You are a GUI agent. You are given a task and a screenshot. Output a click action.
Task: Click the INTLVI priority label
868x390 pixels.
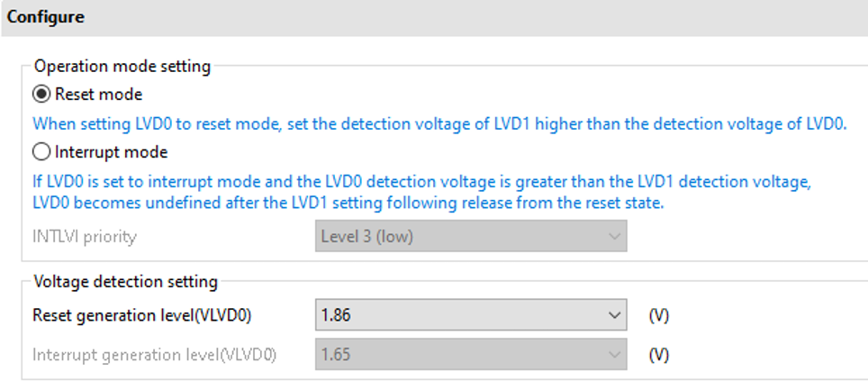click(85, 237)
